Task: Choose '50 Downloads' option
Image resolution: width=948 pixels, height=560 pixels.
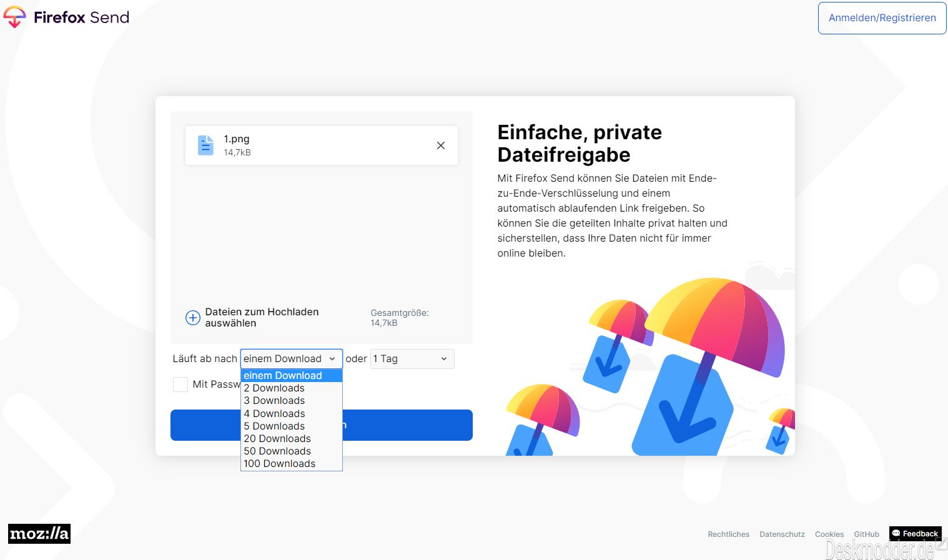Action: coord(292,451)
